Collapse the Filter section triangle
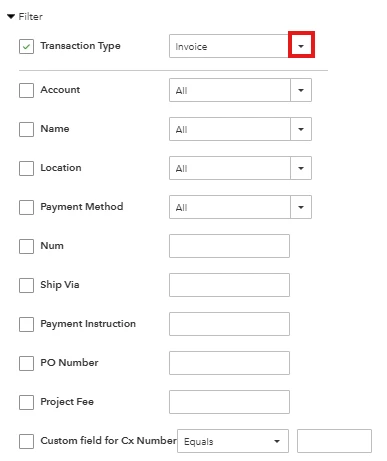The height and width of the screenshot is (461, 387). point(11,16)
